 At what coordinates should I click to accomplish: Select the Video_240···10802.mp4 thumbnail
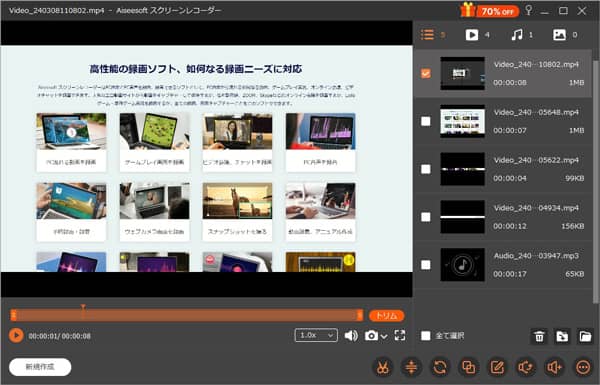click(462, 73)
